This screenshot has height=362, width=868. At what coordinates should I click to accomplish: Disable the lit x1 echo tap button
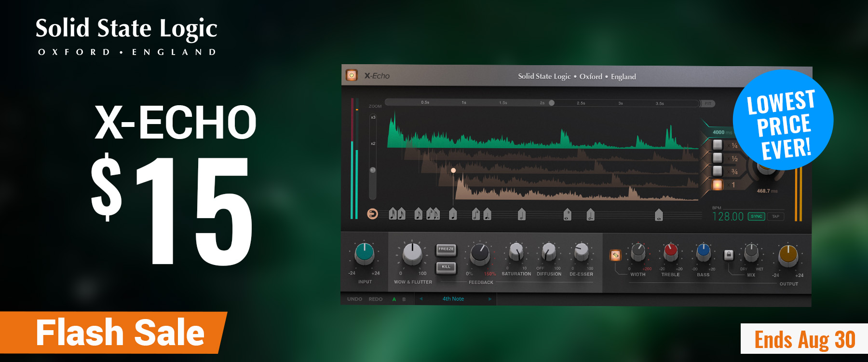[718, 184]
